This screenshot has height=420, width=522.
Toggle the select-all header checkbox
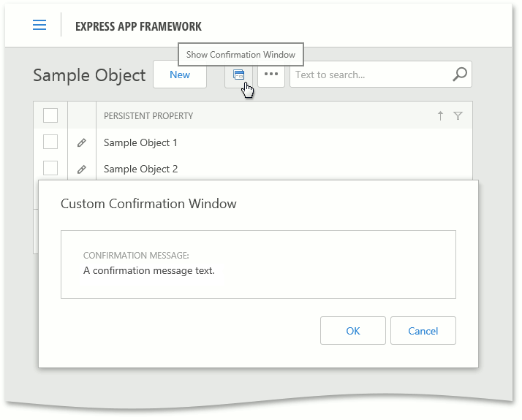50,115
